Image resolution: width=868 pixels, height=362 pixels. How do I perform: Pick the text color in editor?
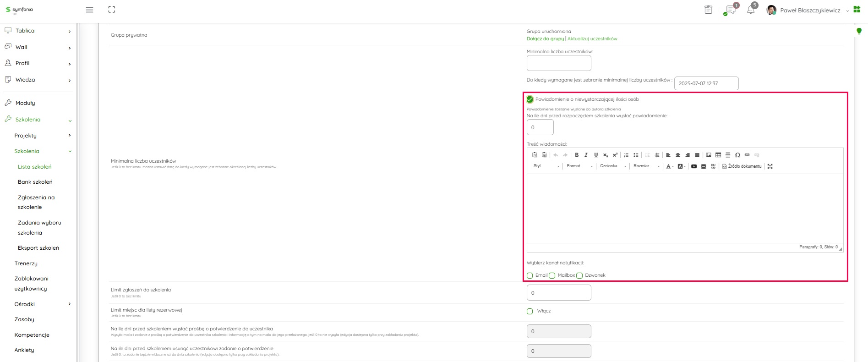669,166
